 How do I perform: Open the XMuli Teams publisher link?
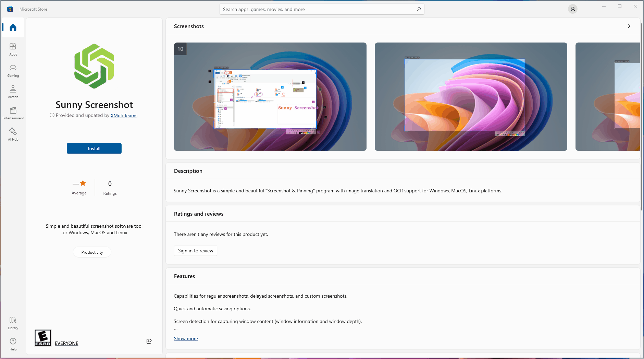(124, 116)
